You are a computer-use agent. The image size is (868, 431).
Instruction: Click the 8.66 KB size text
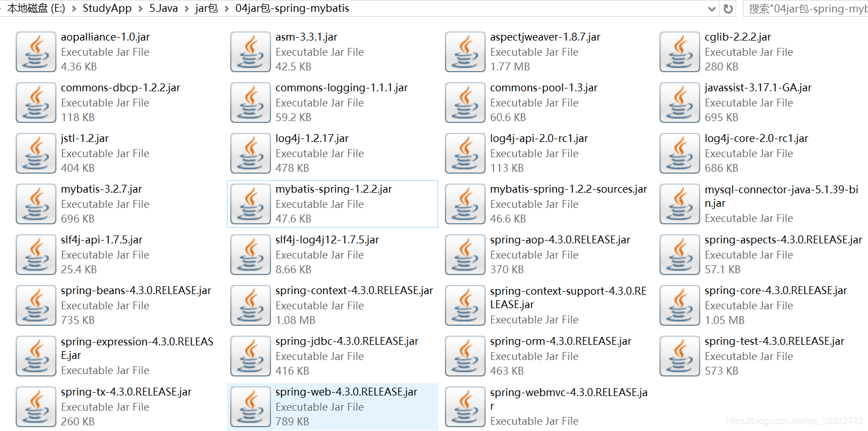click(x=293, y=269)
